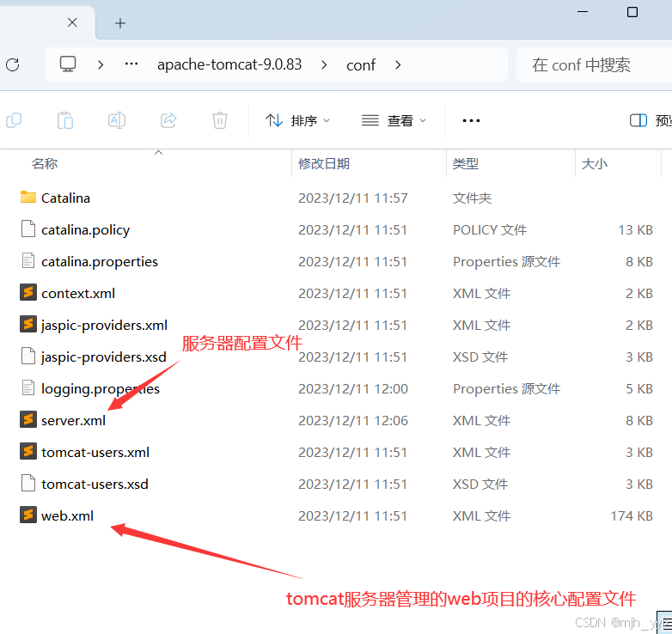Click the POLICY 文件 type cell

pyautogui.click(x=490, y=230)
